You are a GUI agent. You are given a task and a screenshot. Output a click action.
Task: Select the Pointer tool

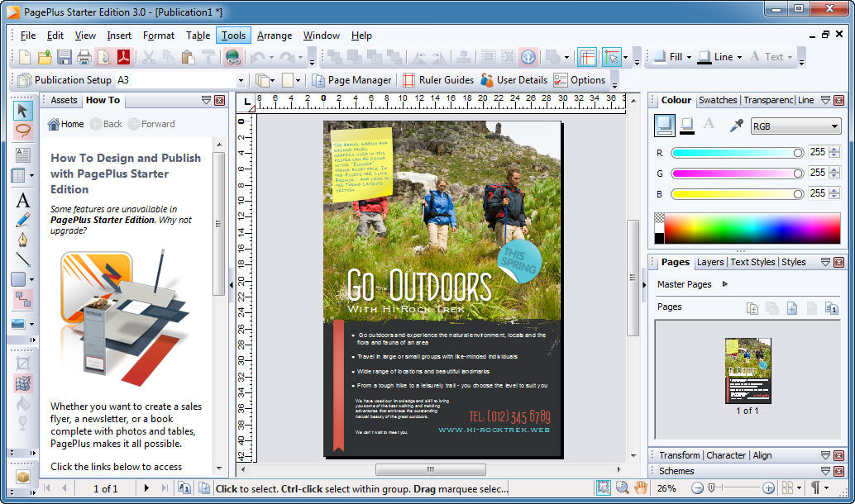coord(22,111)
